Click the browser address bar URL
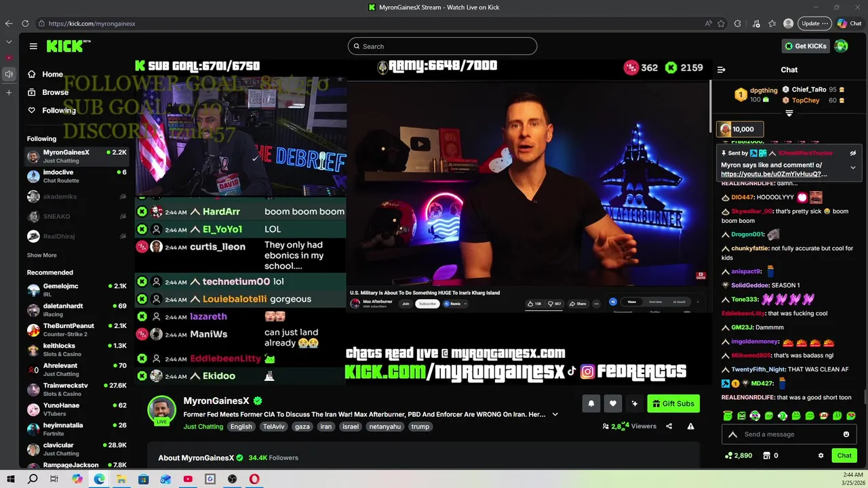 (92, 23)
